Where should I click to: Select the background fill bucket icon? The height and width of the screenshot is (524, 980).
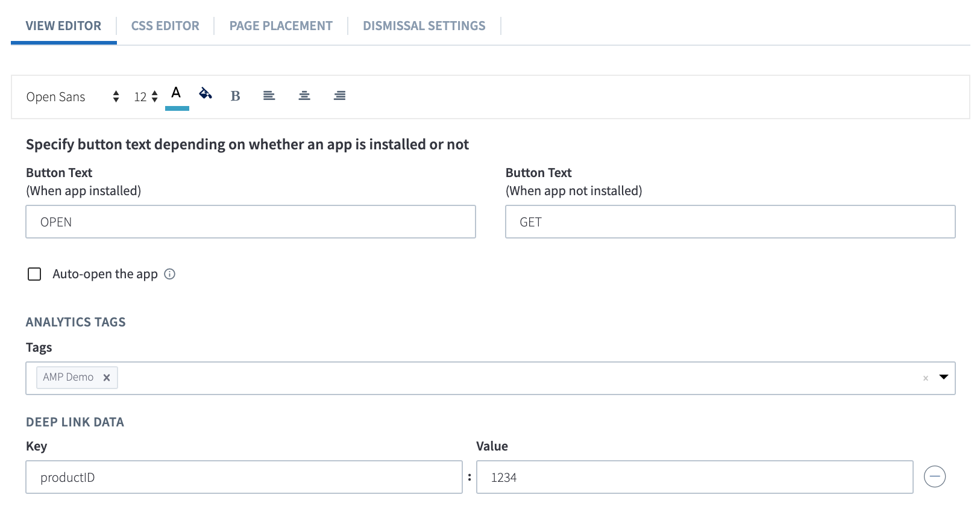pos(206,93)
